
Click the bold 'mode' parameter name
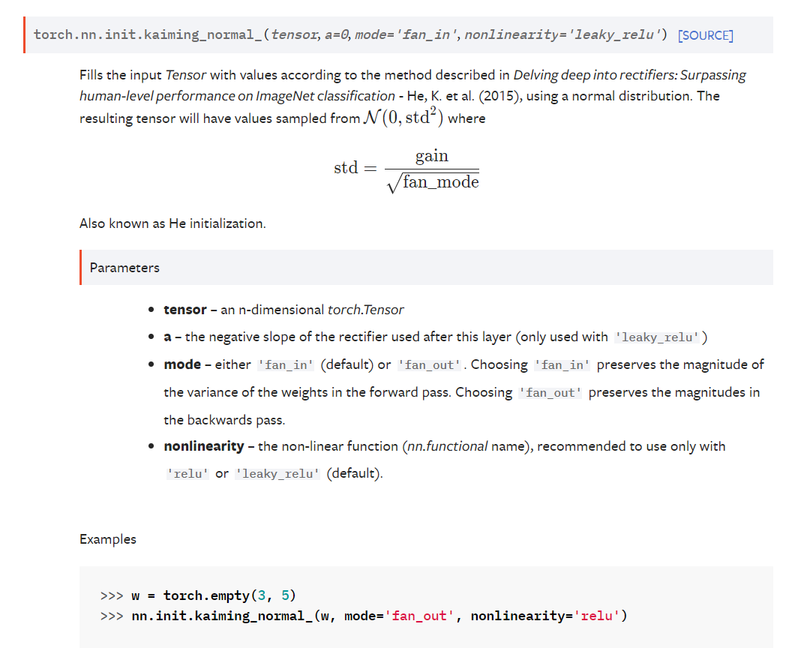pos(182,364)
